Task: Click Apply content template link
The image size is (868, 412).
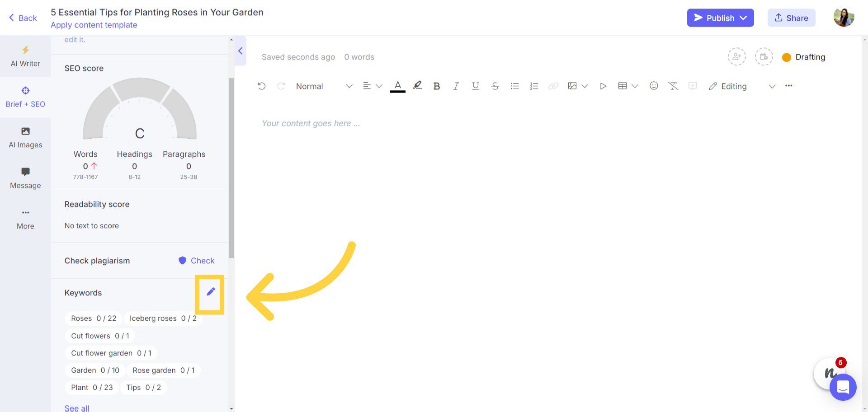Action: 94,25
